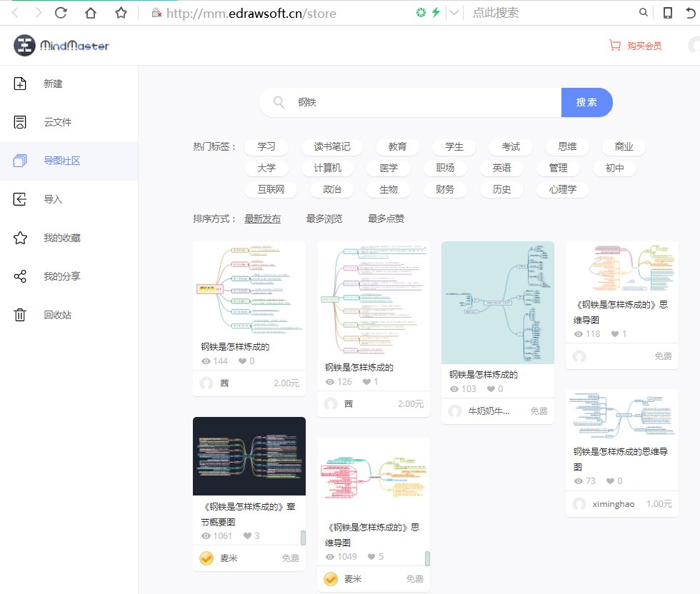The height and width of the screenshot is (594, 700).
Task: Sort results by 最多点赞
Action: [386, 218]
